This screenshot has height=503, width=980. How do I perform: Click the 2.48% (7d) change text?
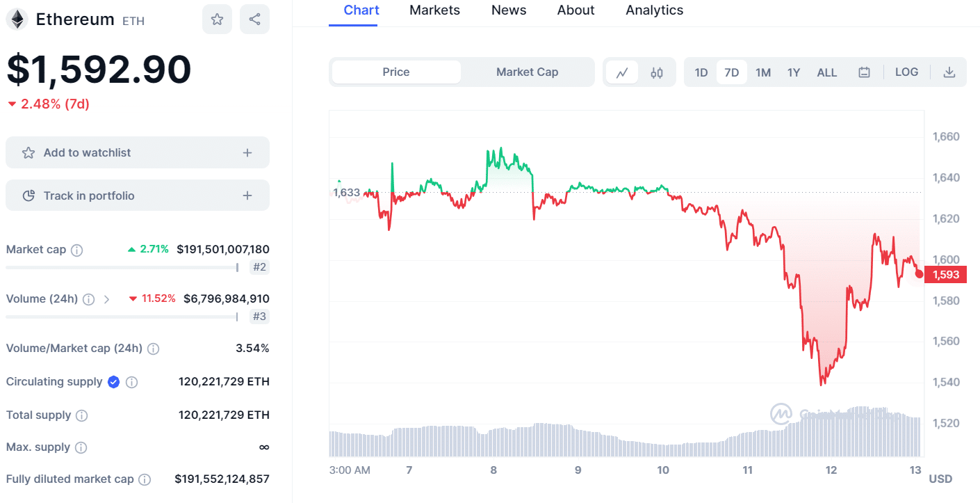click(55, 104)
